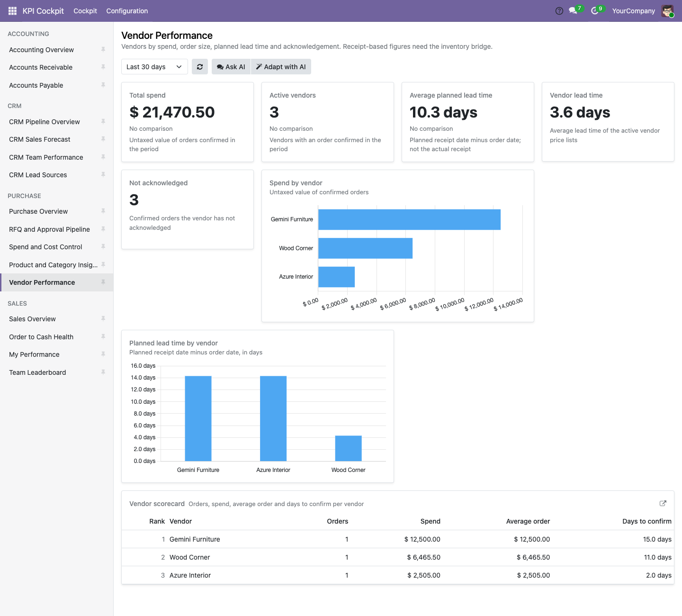The image size is (682, 616).
Task: Click pin icon beside CRM Lead Sources
Action: point(103,174)
